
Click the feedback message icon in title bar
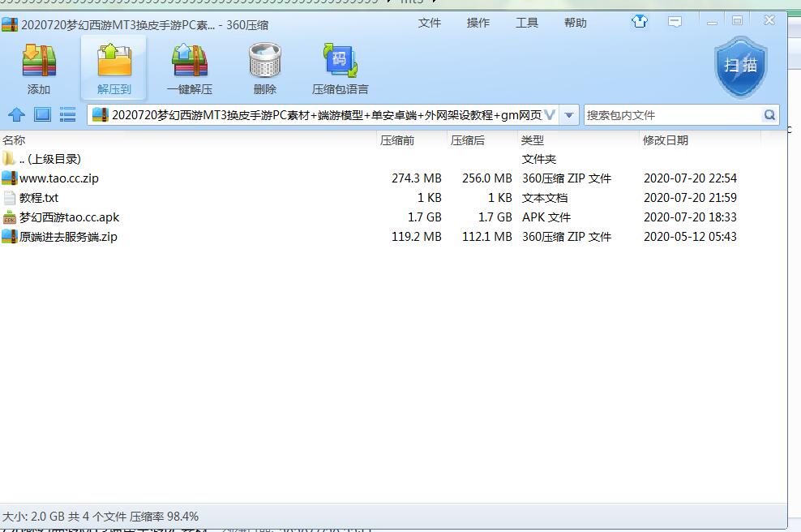click(x=675, y=22)
